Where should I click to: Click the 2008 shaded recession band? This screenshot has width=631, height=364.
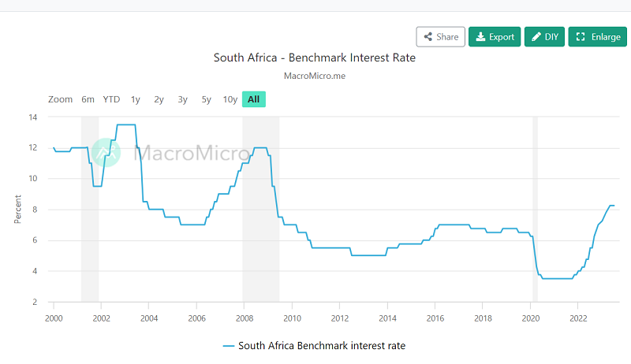[x=260, y=236]
